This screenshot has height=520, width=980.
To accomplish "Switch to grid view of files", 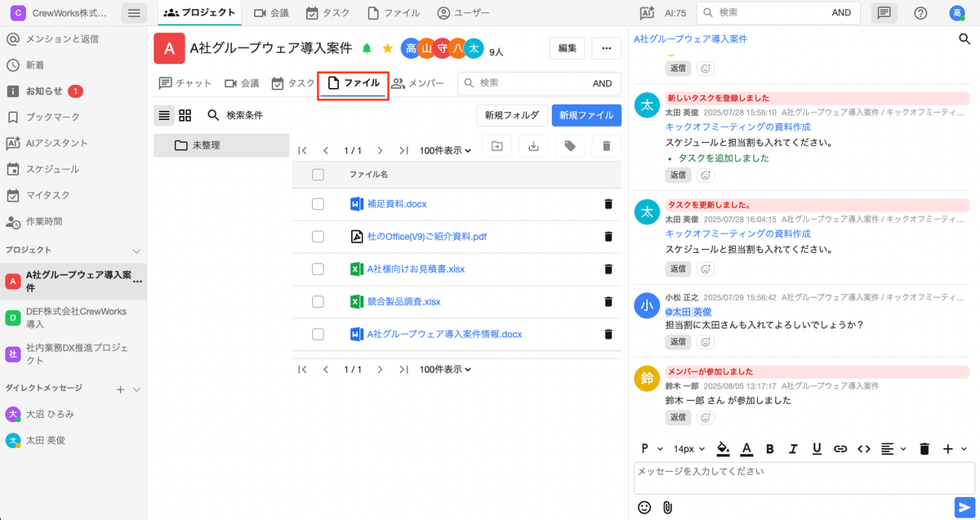I will 185,115.
